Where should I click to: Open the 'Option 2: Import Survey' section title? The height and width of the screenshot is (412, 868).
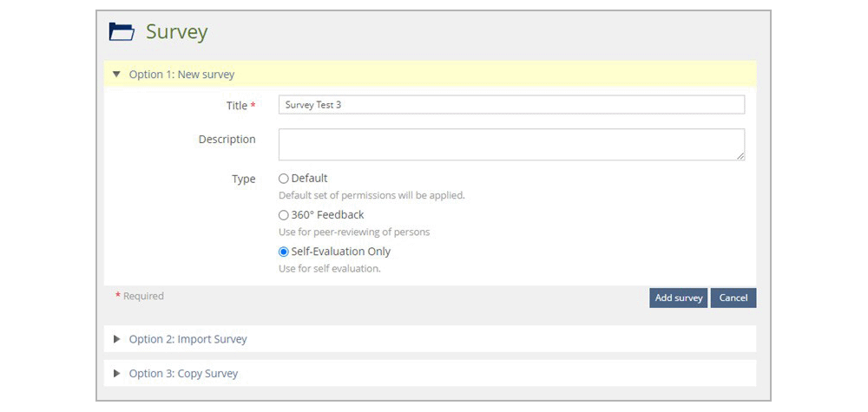187,339
